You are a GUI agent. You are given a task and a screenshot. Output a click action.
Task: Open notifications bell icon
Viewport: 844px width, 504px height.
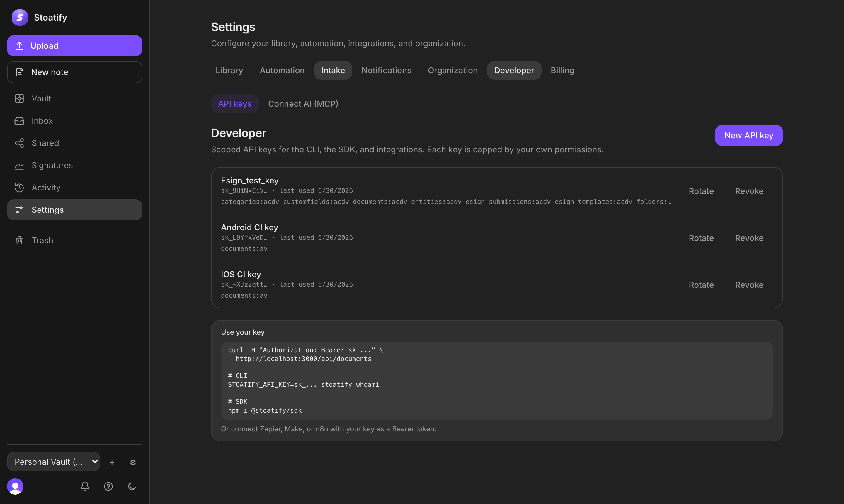click(x=85, y=486)
